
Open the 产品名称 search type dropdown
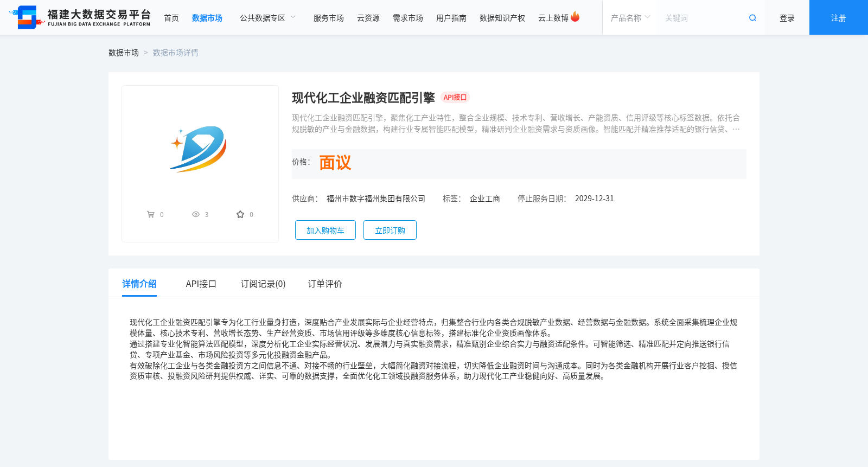pyautogui.click(x=630, y=18)
